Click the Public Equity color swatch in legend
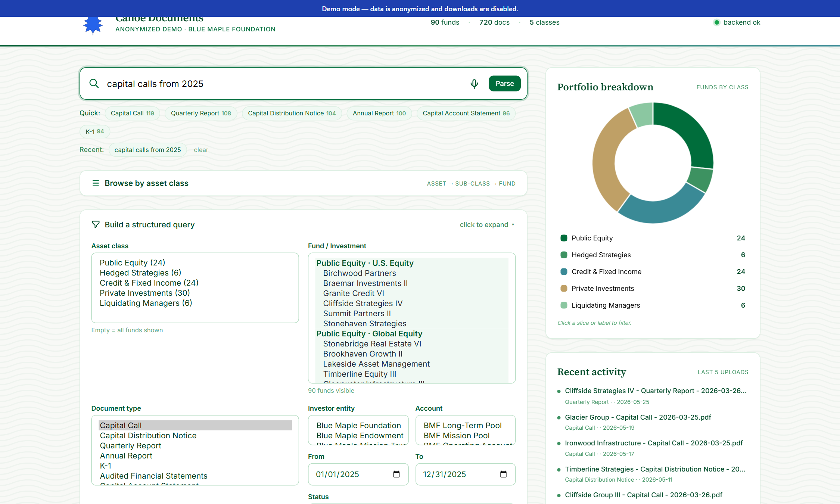 [x=564, y=238]
